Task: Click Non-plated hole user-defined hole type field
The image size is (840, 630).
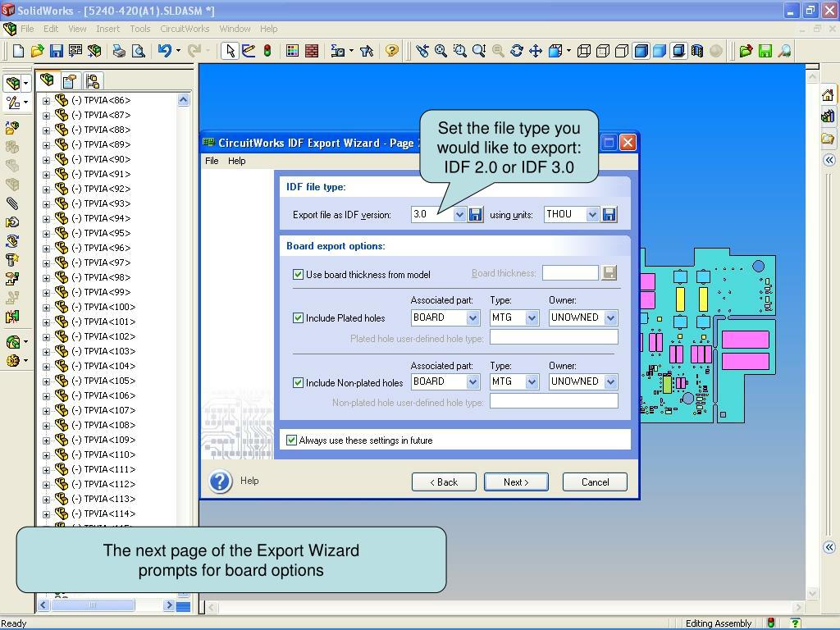Action: point(554,401)
